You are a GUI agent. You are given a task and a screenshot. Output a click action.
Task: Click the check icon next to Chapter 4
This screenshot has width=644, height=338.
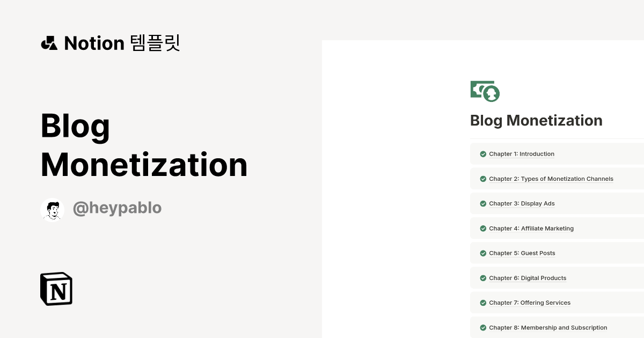click(483, 229)
